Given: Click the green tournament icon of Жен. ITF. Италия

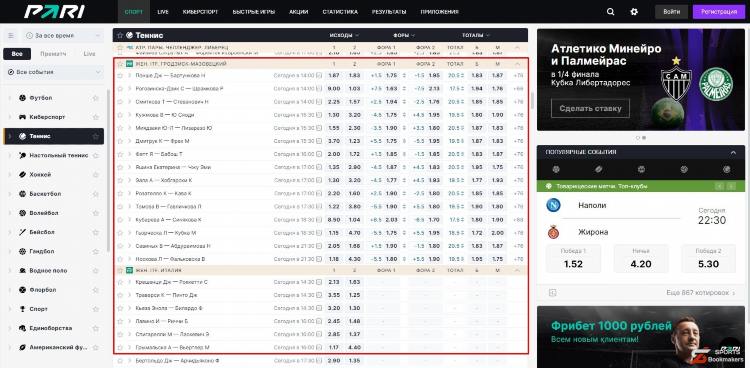Looking at the screenshot, I should pyautogui.click(x=129, y=270).
